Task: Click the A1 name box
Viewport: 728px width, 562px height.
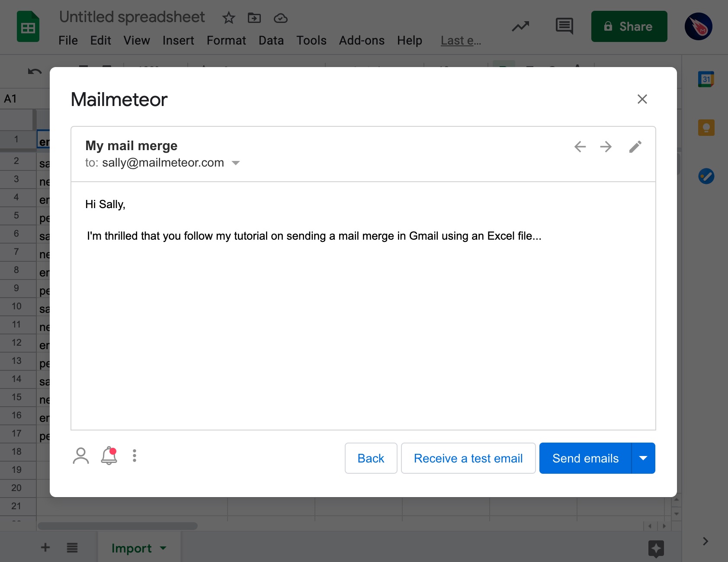Action: (25, 99)
